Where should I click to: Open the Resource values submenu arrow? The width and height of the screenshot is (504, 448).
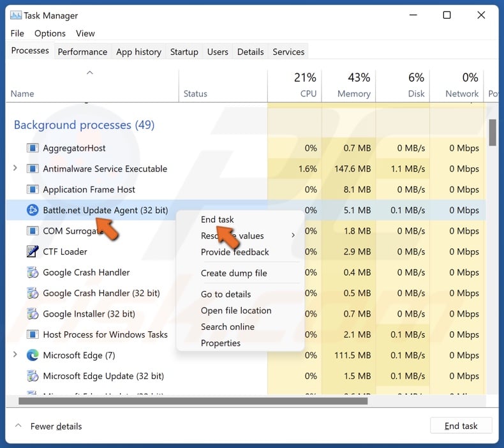pyautogui.click(x=293, y=235)
